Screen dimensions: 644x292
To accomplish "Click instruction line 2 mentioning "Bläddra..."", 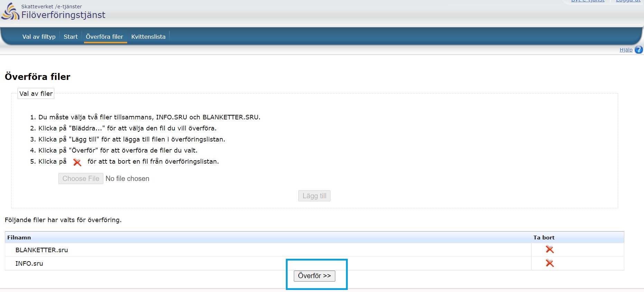I will pyautogui.click(x=127, y=128).
